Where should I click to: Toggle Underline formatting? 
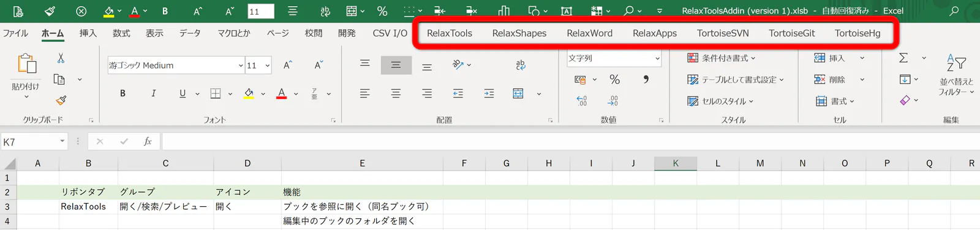coord(183,94)
